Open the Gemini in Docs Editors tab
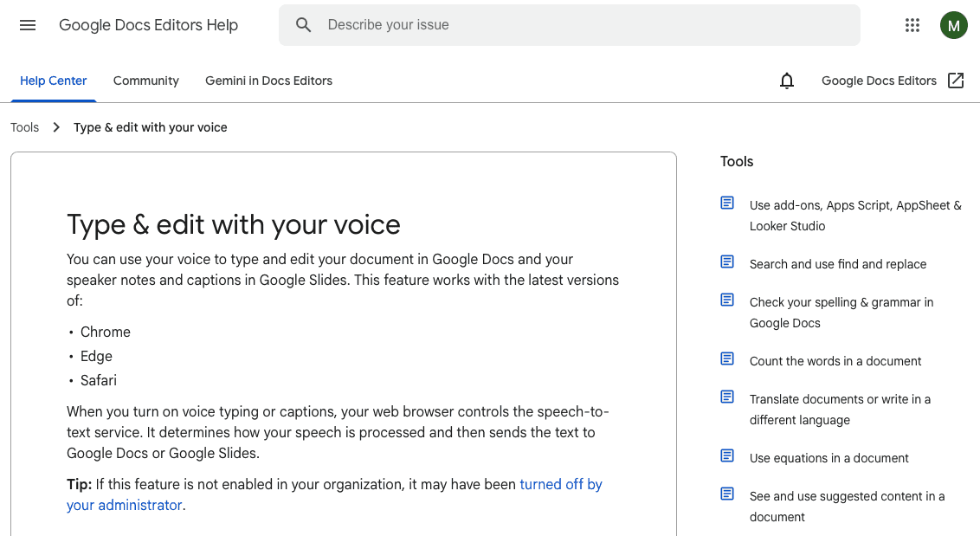 (x=268, y=81)
